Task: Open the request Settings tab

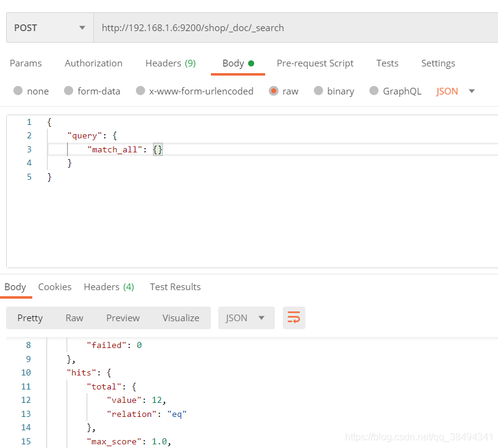Action: point(438,63)
